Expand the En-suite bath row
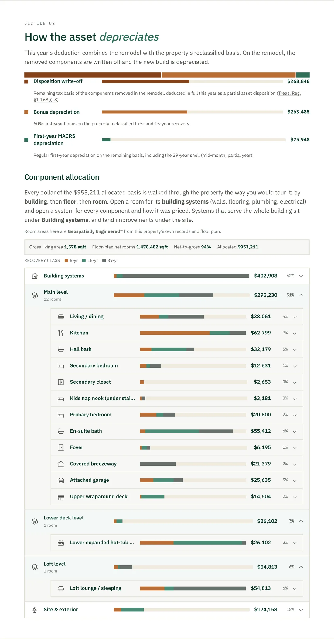 tap(295, 431)
